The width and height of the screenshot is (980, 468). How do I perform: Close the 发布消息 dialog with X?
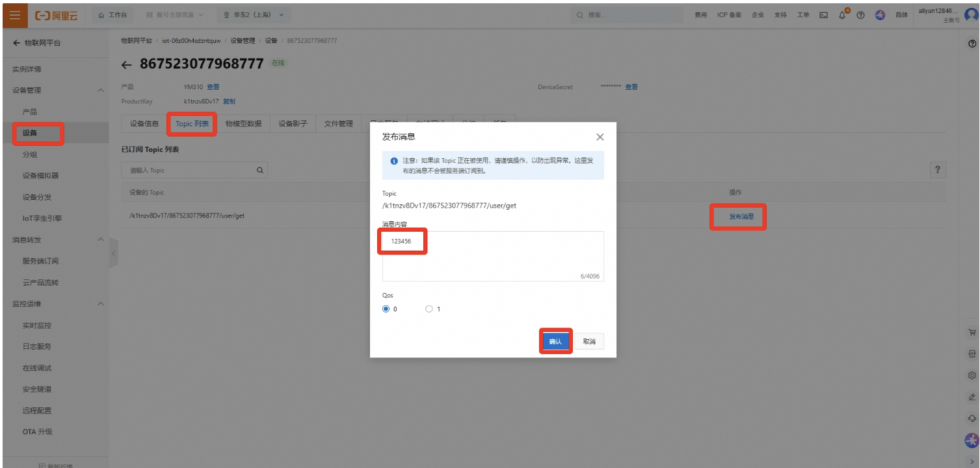tap(600, 137)
